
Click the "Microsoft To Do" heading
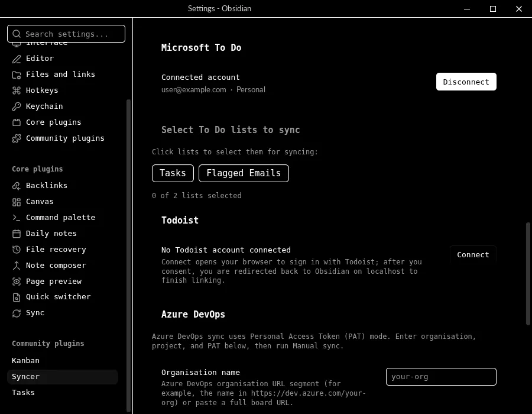[201, 47]
